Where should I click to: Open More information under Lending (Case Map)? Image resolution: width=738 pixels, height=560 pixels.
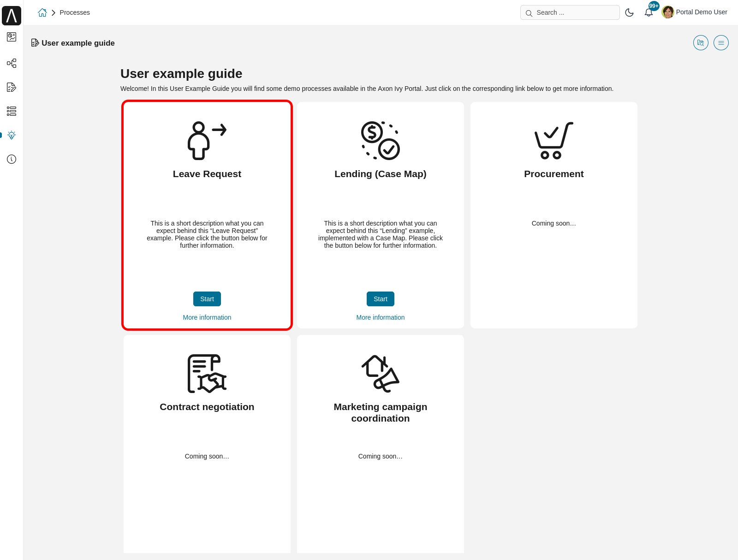click(380, 317)
